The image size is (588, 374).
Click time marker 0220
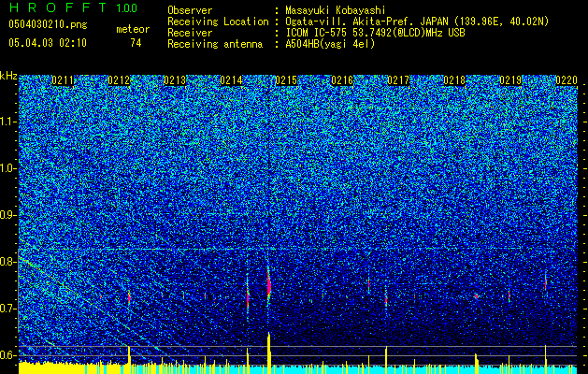[x=566, y=80]
